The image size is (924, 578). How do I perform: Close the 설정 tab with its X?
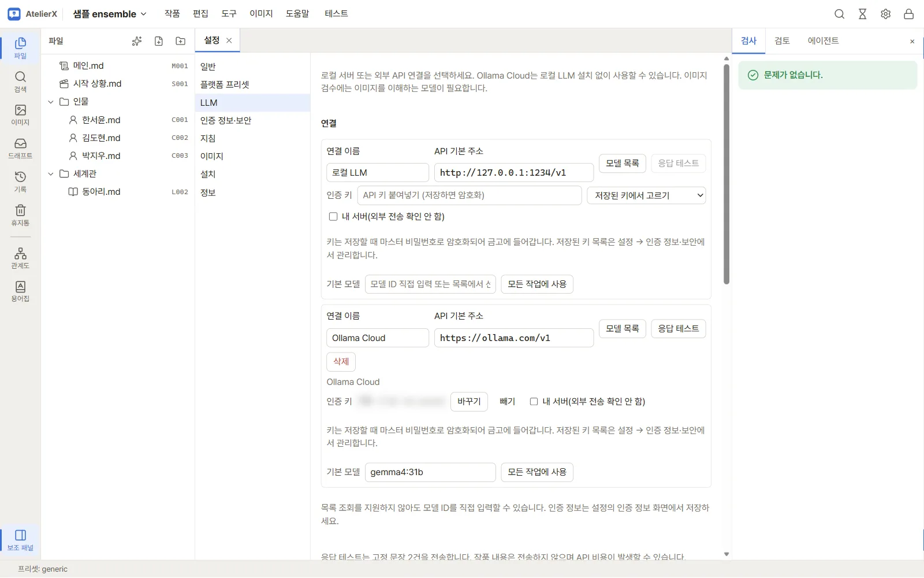(x=229, y=40)
